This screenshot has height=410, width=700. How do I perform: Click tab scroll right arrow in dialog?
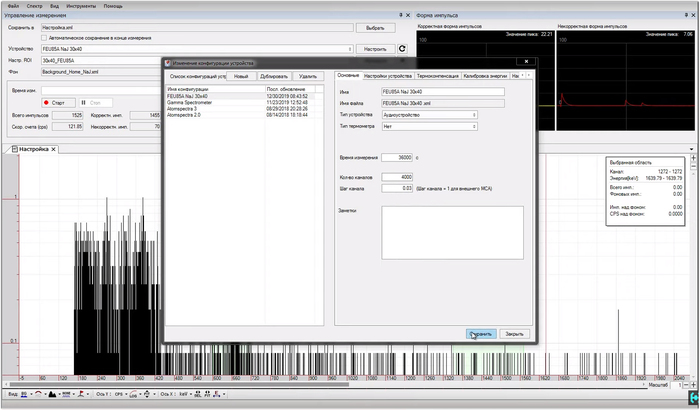coord(531,75)
